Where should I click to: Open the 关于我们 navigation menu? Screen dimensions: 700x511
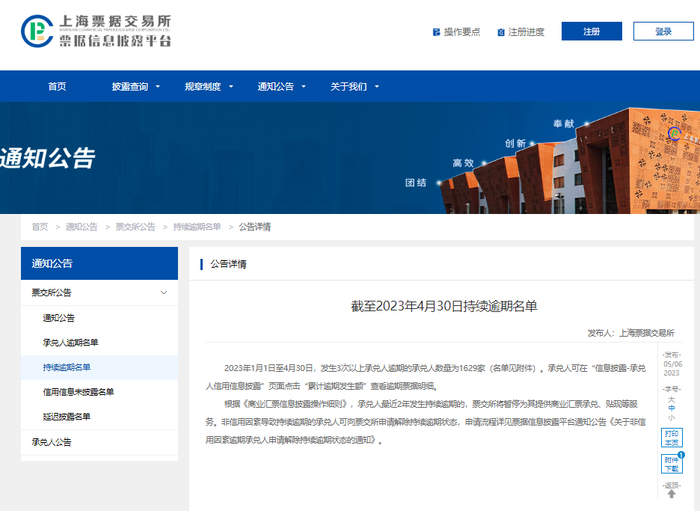[x=349, y=87]
